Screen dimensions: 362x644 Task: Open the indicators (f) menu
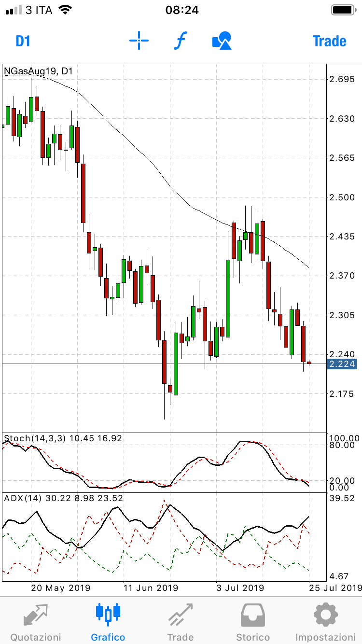[180, 41]
